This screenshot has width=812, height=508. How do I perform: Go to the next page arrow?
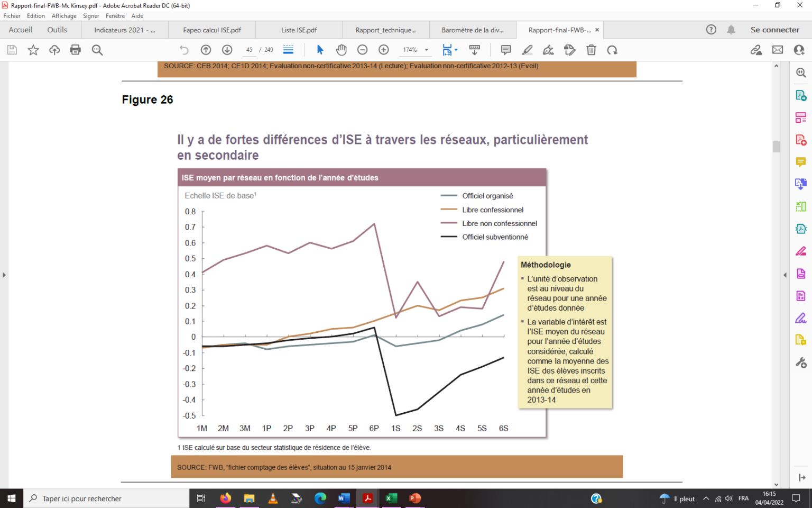click(227, 50)
